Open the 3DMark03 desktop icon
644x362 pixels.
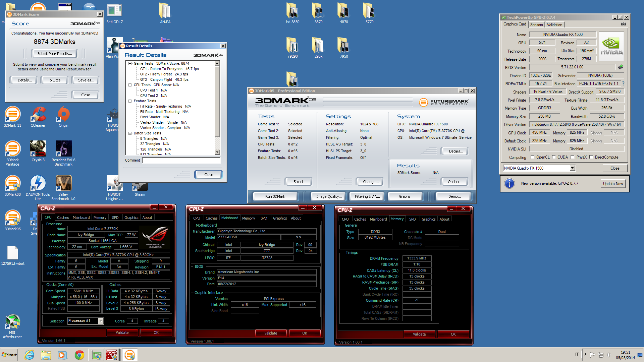click(x=12, y=186)
